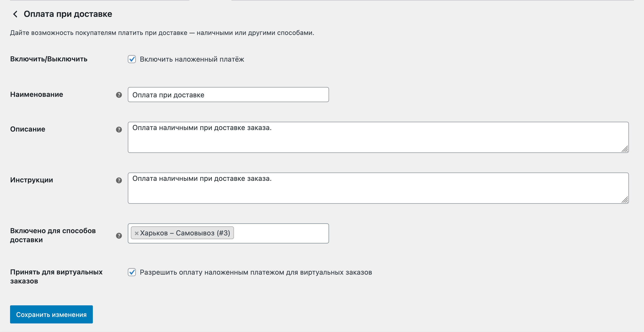Click the resize handle of Инструкции textarea
Screen dimensions: 644x332
tap(625, 200)
